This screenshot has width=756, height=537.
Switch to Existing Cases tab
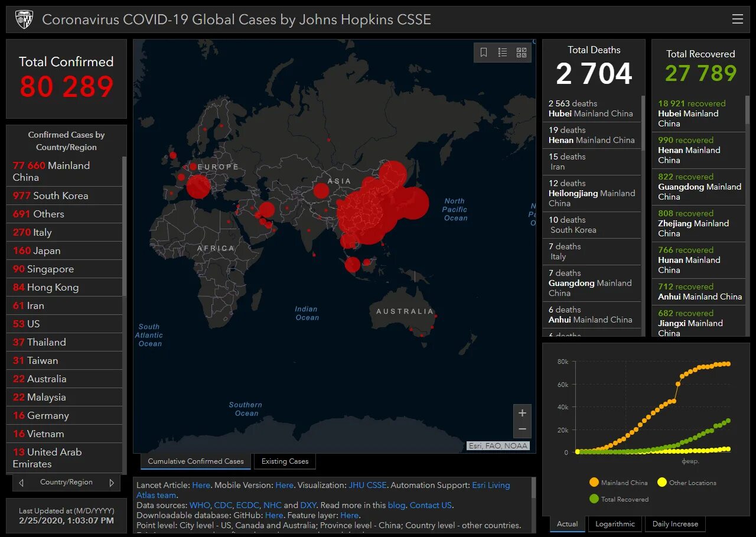[x=285, y=461]
